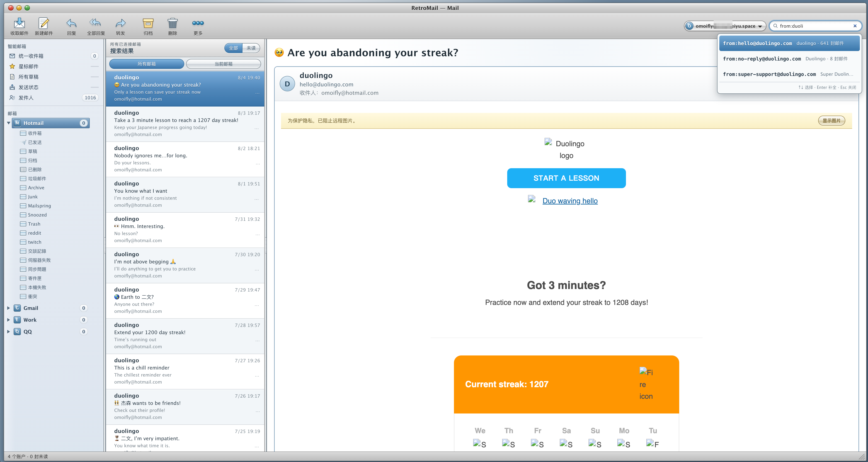Viewport: 868px width, 462px height.
Task: Click sender address hello@duolingo.com
Action: point(327,85)
